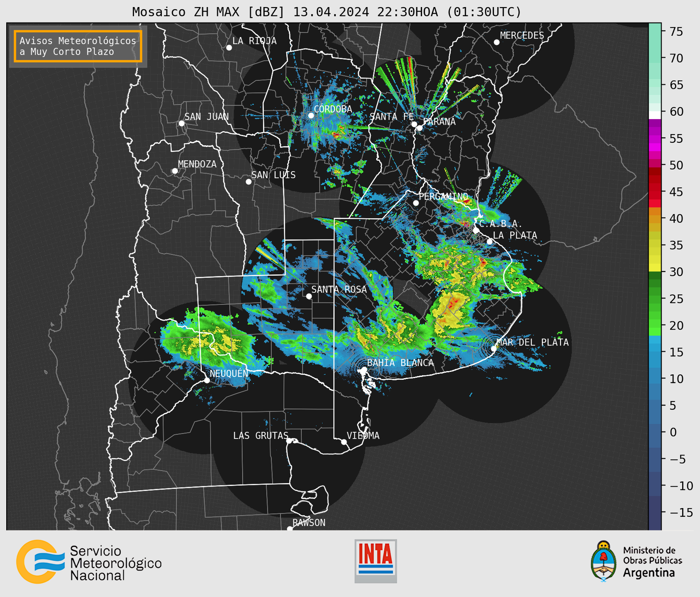Viewport: 700px width, 597px height.
Task: Select the LA RIOJA city marker
Action: (229, 48)
